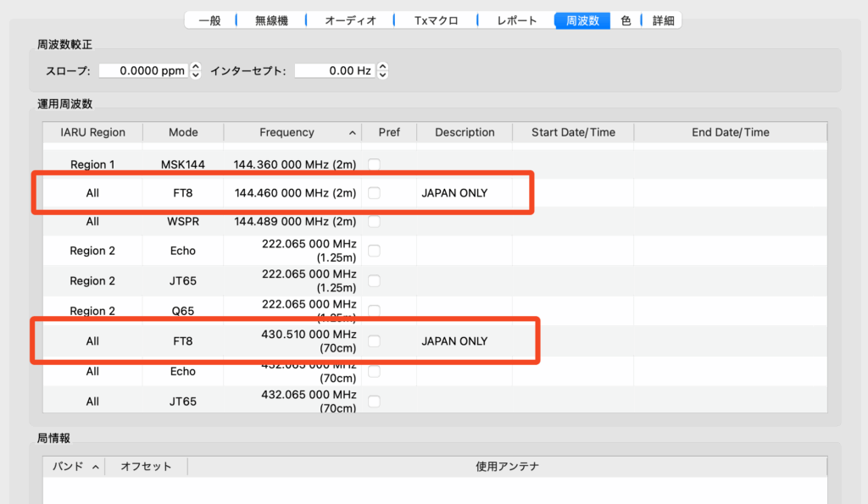The image size is (868, 504).
Task: Sort by the Frequency column header
Action: tap(287, 132)
